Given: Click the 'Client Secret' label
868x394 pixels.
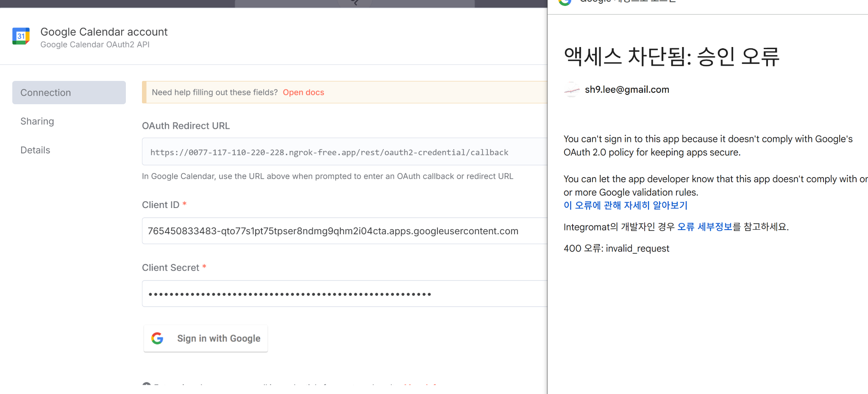Looking at the screenshot, I should (170, 267).
